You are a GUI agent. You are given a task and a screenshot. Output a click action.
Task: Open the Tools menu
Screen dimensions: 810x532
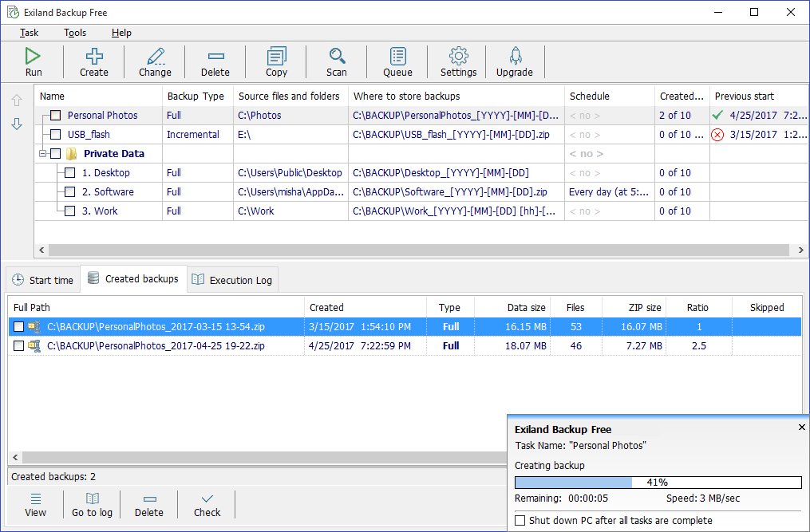pos(75,33)
